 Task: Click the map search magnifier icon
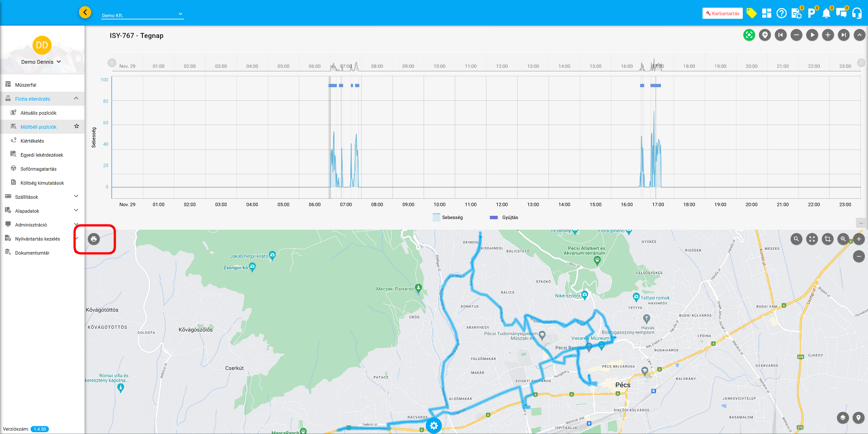[796, 239]
